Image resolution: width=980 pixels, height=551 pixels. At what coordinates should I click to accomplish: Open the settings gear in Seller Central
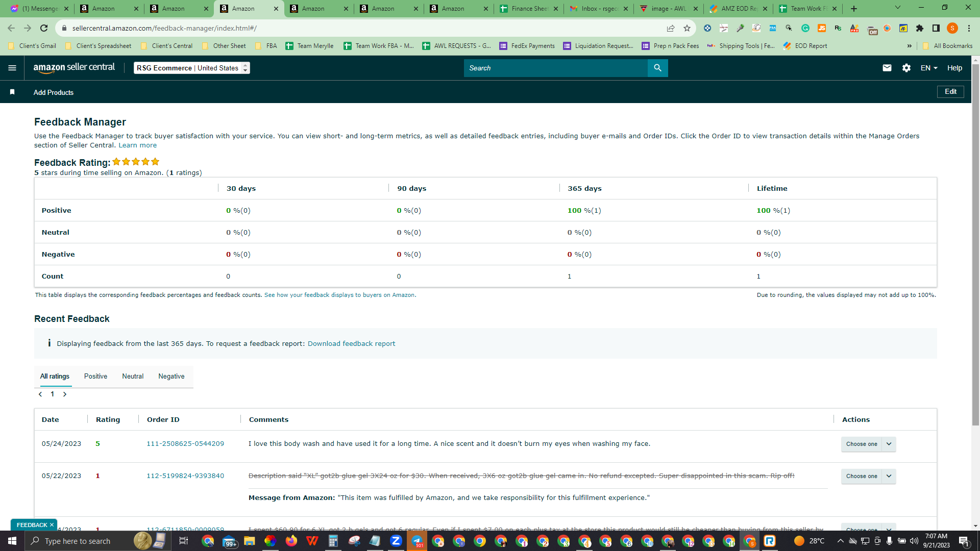906,68
